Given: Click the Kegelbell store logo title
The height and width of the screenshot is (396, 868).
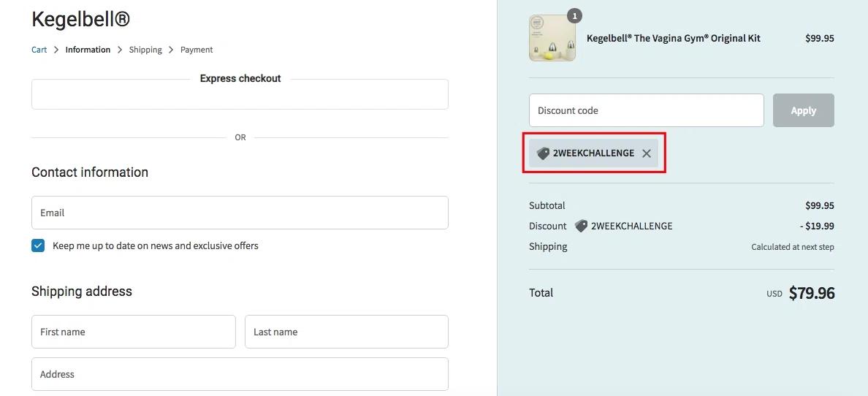Looking at the screenshot, I should tap(80, 19).
